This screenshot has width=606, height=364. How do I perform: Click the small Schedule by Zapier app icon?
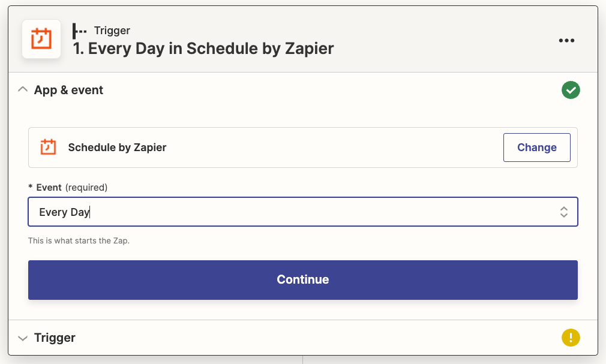click(48, 147)
